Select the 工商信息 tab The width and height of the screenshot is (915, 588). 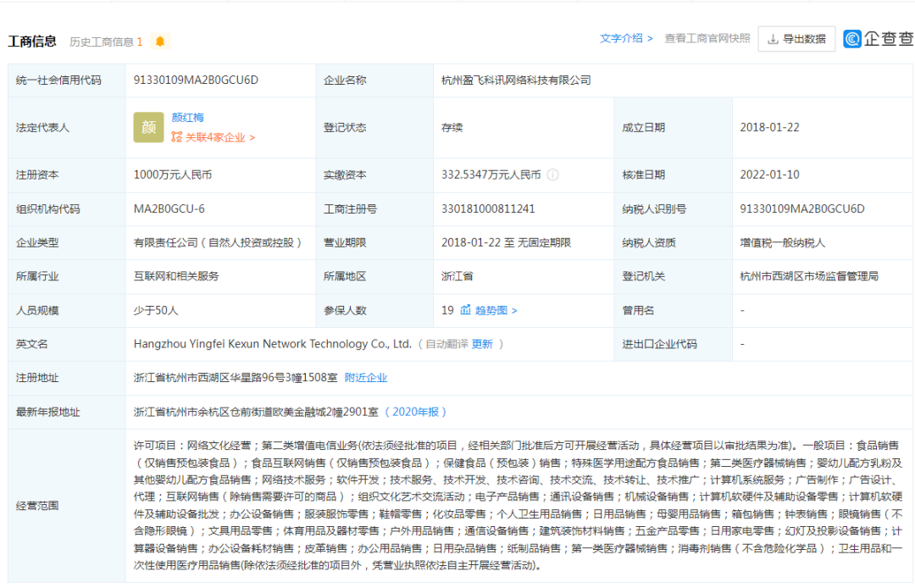click(x=33, y=41)
